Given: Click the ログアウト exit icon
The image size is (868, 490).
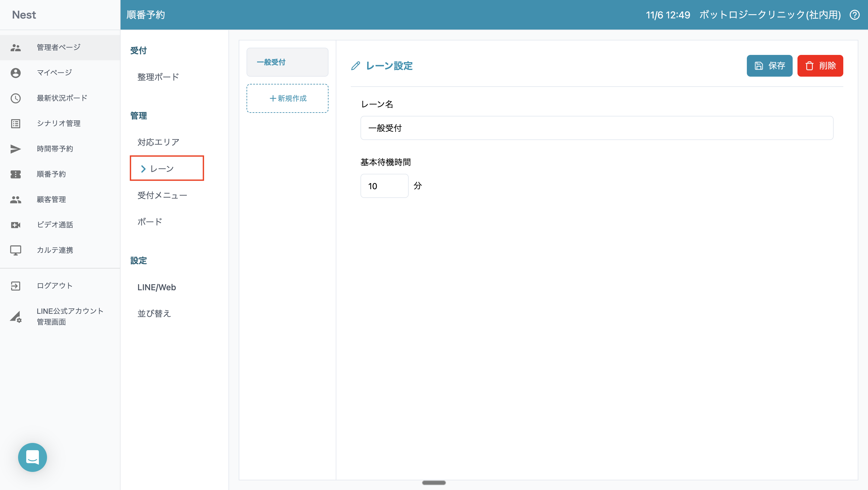Looking at the screenshot, I should click(x=15, y=286).
